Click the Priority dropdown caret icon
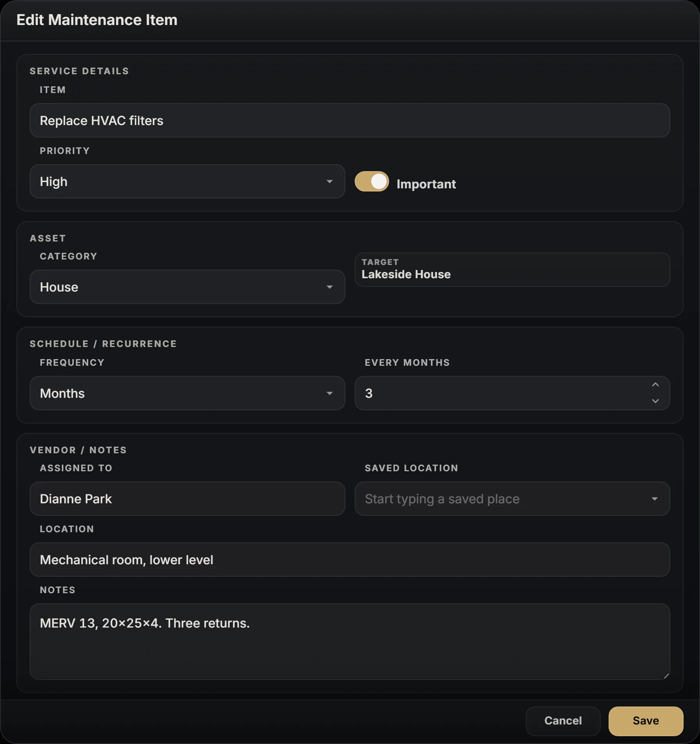 (329, 182)
